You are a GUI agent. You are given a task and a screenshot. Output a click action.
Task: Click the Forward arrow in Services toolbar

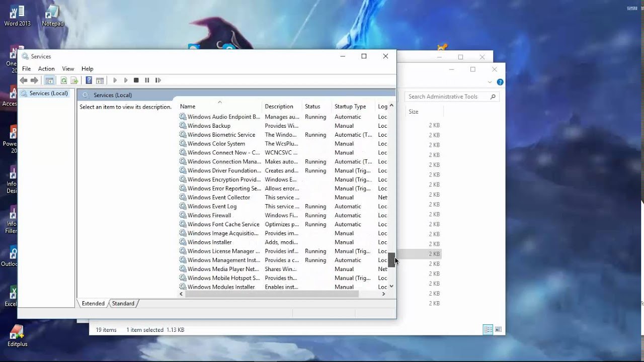34,80
